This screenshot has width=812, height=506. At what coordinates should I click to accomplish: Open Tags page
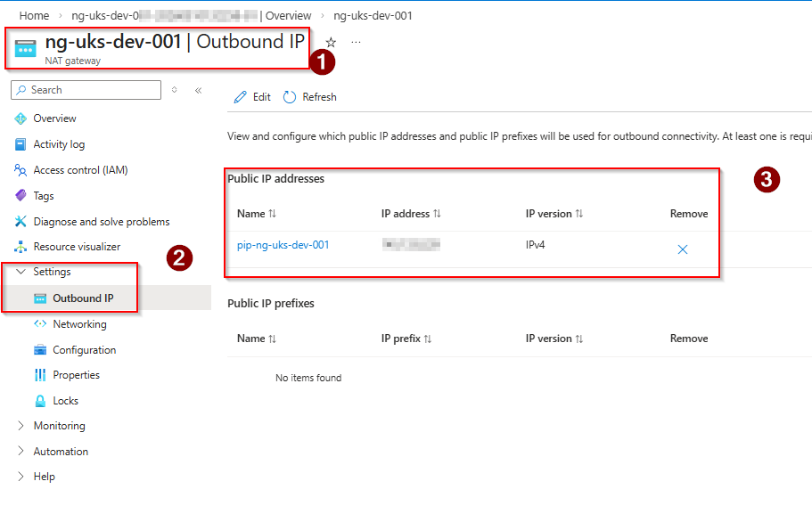point(44,196)
